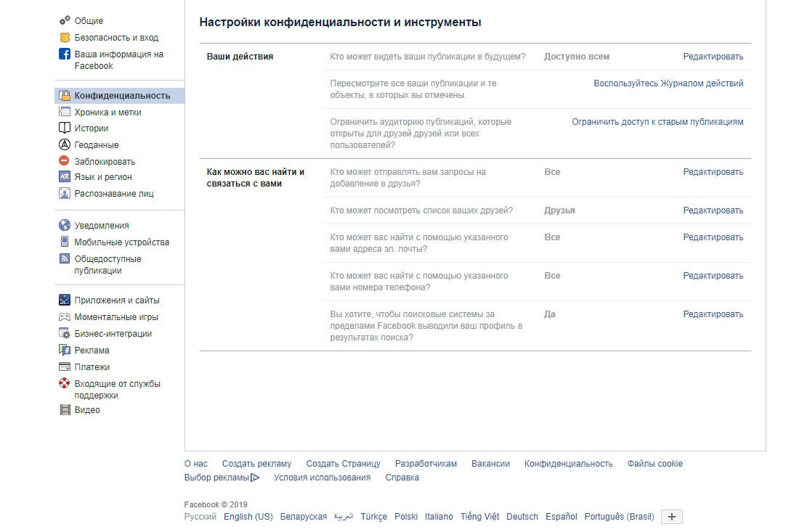Open the Реклама settings section
This screenshot has width=799, height=532.
(92, 351)
